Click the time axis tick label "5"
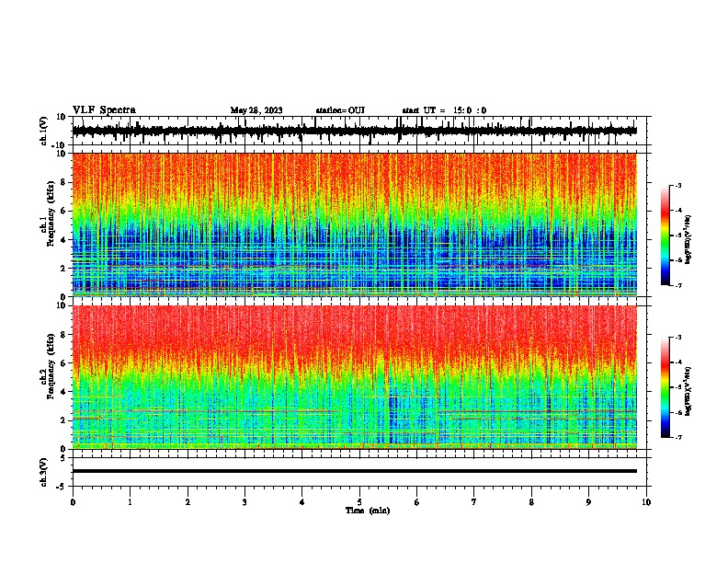The image size is (728, 563). (359, 502)
